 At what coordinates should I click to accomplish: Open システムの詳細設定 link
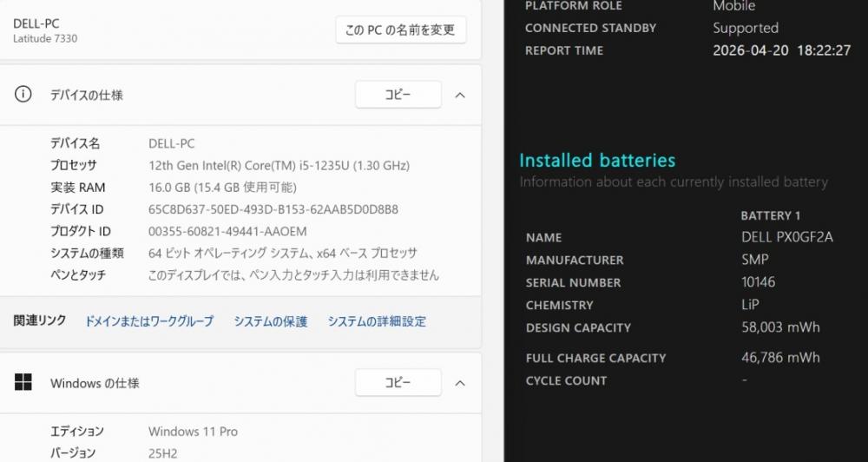[377, 321]
